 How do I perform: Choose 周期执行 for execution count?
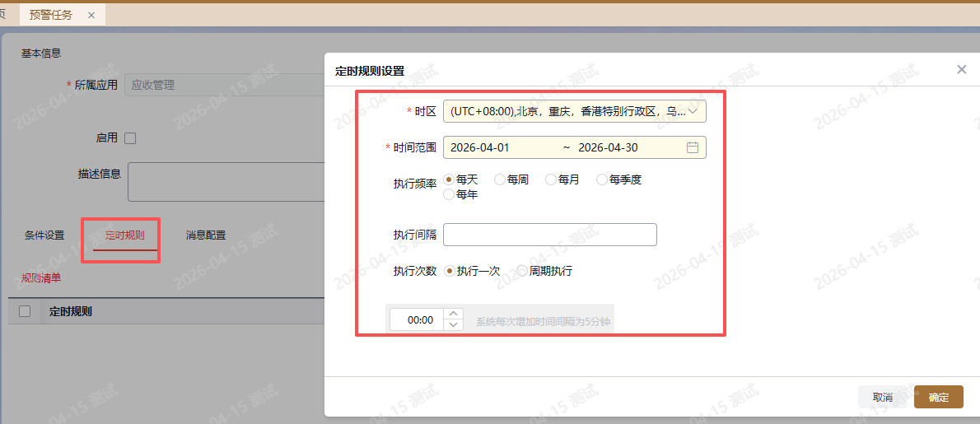click(x=522, y=271)
